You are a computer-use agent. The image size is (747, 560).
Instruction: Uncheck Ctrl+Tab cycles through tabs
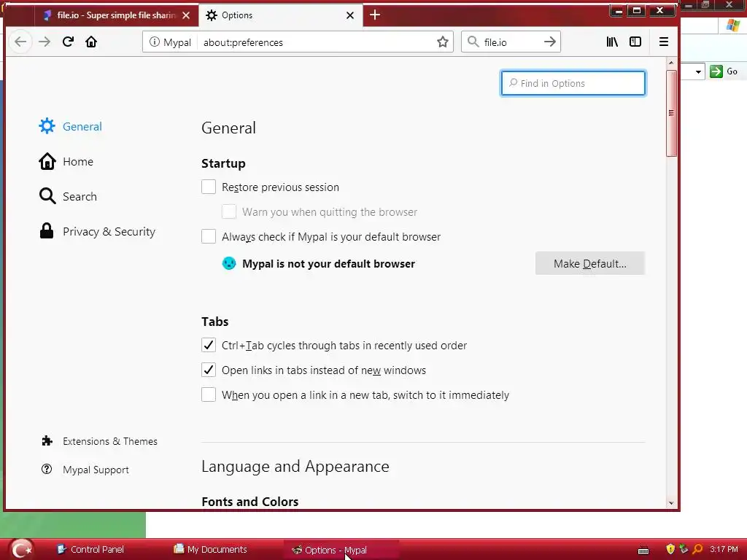point(208,345)
